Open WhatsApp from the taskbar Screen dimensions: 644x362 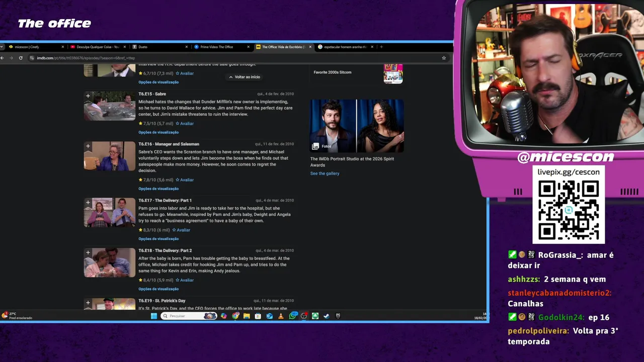coord(292,316)
